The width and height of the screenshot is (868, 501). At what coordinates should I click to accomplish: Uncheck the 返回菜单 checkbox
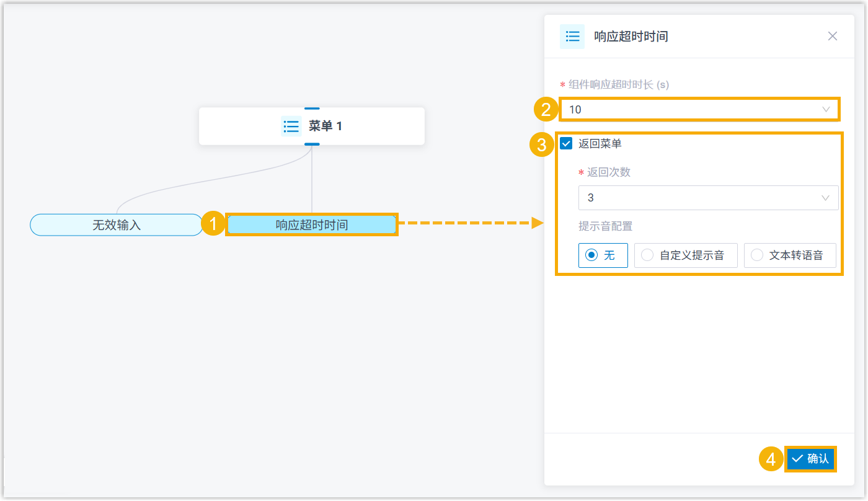coord(566,144)
